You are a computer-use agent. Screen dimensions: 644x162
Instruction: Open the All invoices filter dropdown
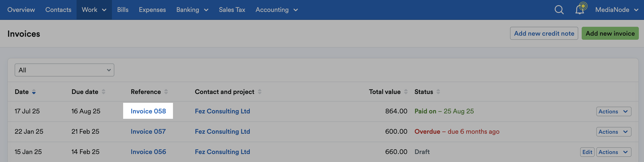click(x=64, y=70)
